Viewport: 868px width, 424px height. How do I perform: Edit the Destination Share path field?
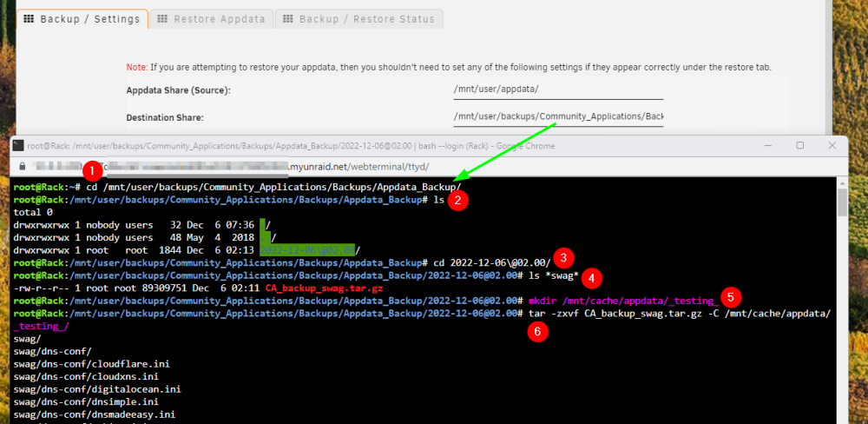click(x=558, y=117)
